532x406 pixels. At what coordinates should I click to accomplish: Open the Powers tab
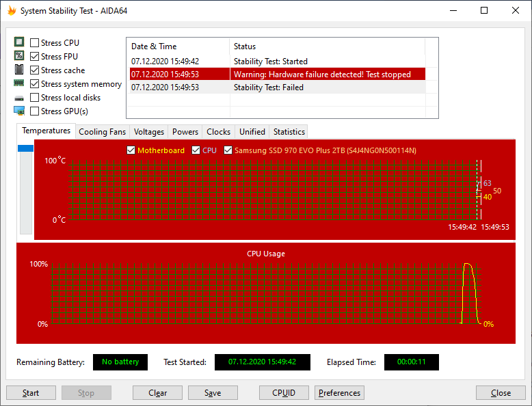pyautogui.click(x=185, y=132)
